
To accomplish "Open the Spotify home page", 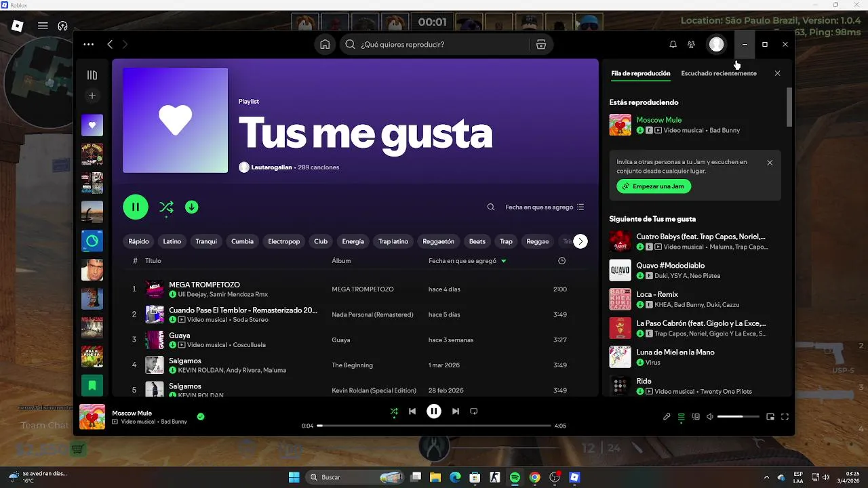I will pyautogui.click(x=325, y=44).
